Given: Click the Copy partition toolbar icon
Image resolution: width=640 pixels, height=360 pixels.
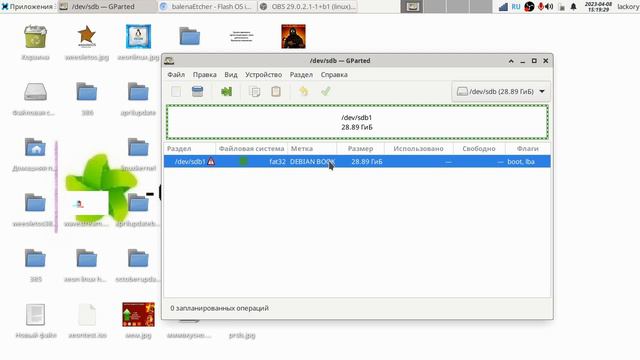Looking at the screenshot, I should (x=255, y=91).
